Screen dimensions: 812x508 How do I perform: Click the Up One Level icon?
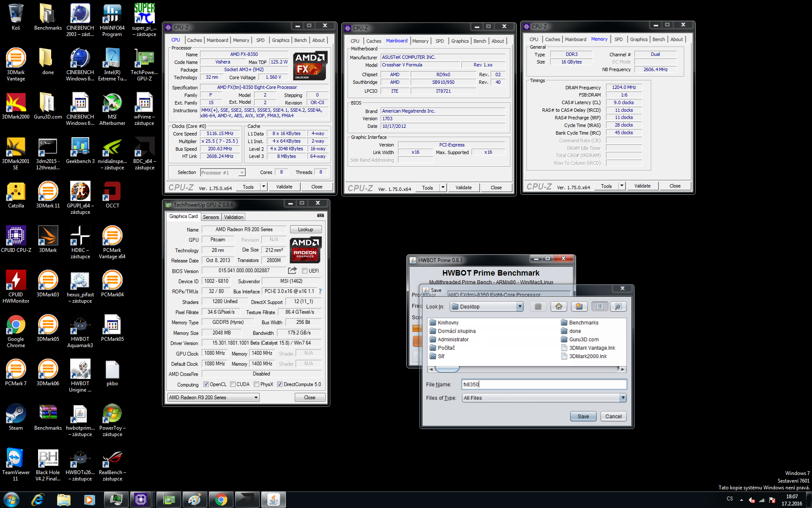tap(538, 306)
